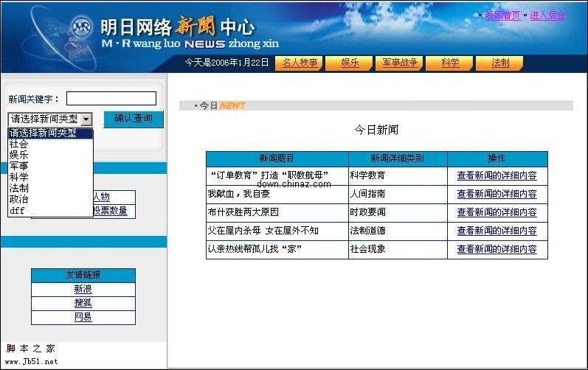The height and width of the screenshot is (370, 588).
Task: Switch to the 科学 navigation tab
Action: tap(450, 63)
